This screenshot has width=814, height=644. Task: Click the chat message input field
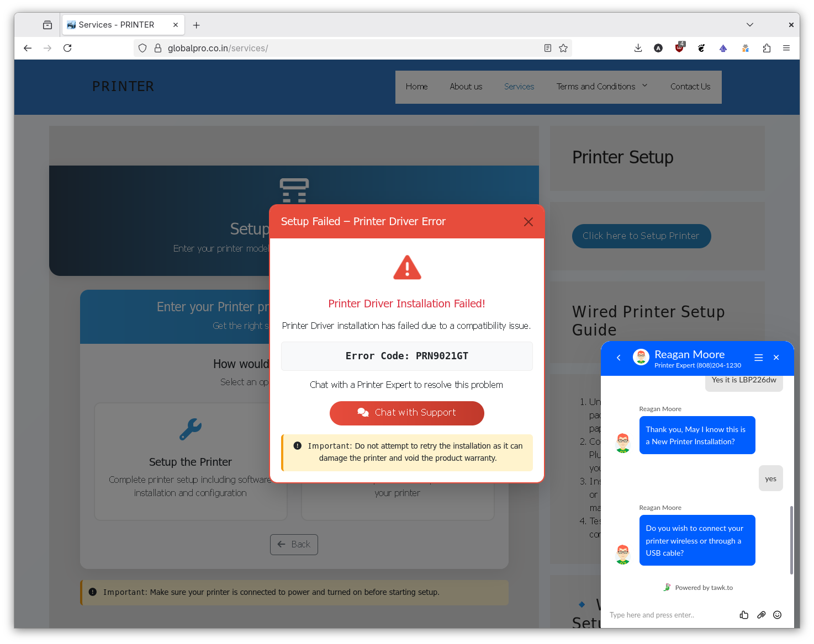click(670, 615)
